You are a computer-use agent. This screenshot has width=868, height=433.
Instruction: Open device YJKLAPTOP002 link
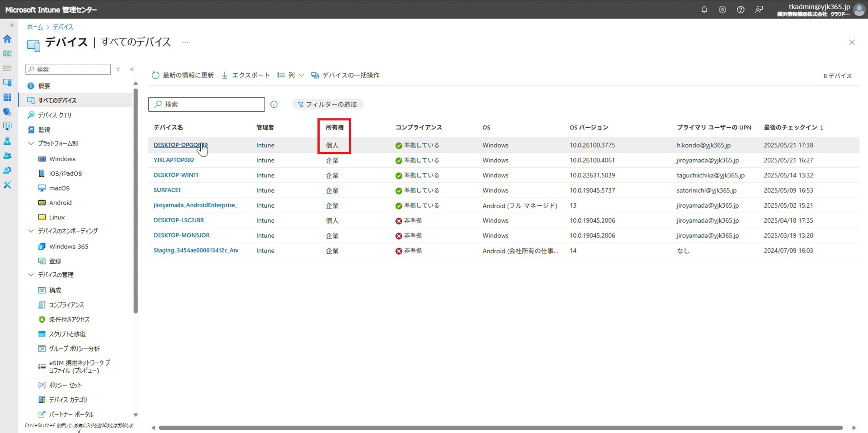[174, 160]
